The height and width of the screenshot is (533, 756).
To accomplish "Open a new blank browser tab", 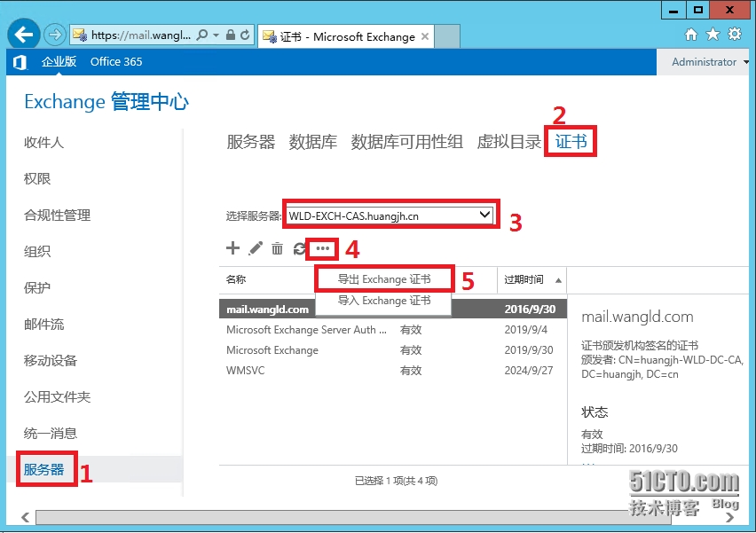I will pos(447,36).
